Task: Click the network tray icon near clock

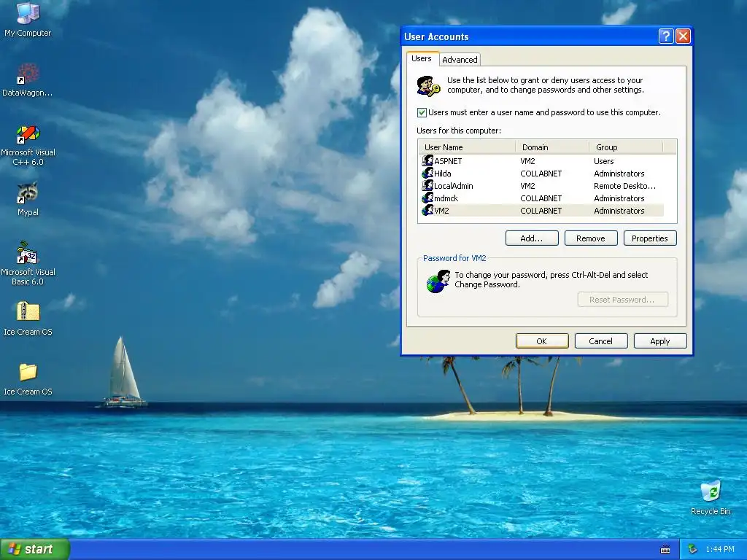Action: [x=693, y=550]
